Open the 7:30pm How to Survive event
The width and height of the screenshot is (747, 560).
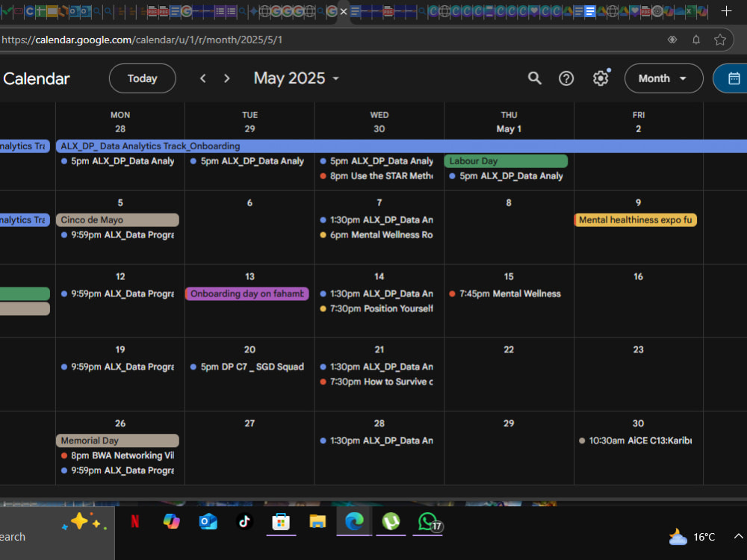[376, 382]
